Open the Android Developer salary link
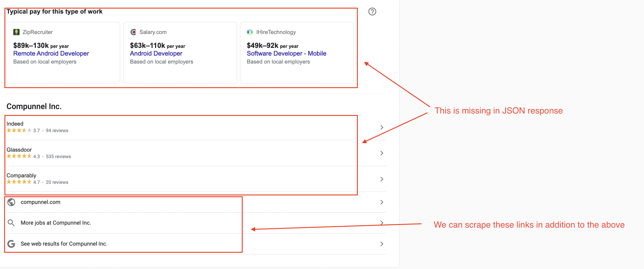644x269 pixels. point(156,53)
